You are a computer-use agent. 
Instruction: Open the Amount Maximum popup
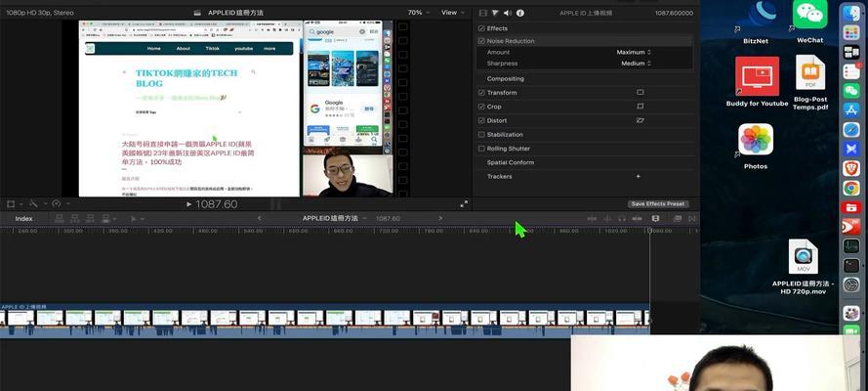pos(634,52)
